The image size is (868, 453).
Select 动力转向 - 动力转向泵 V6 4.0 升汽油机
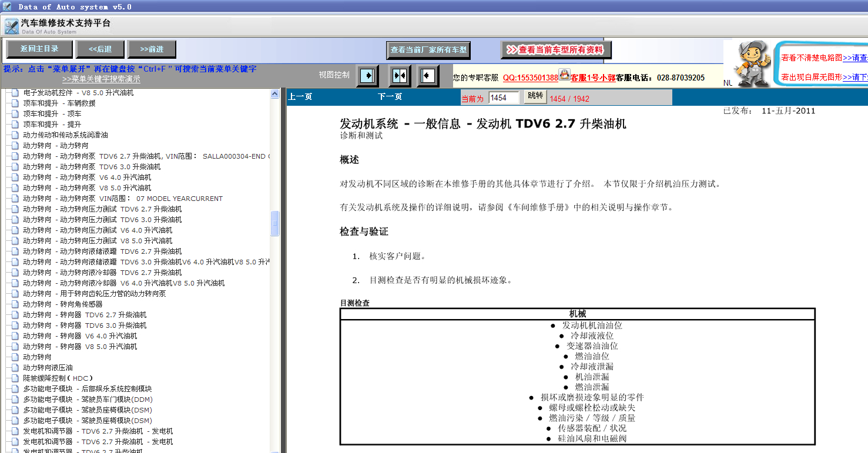pos(87,177)
